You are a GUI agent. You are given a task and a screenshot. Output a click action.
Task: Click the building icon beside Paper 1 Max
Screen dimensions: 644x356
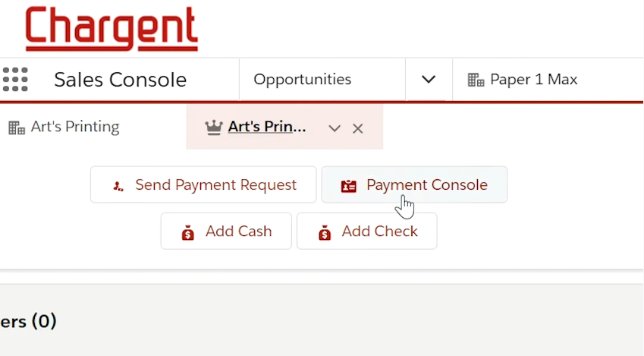pos(476,80)
